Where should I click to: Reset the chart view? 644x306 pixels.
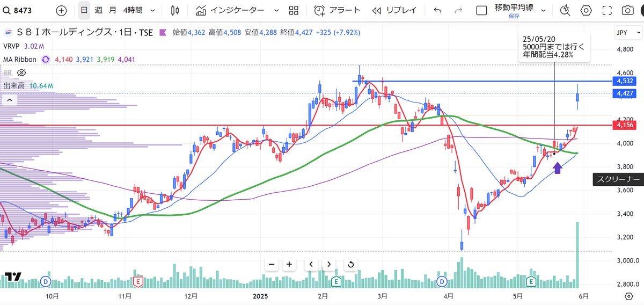tap(351, 264)
